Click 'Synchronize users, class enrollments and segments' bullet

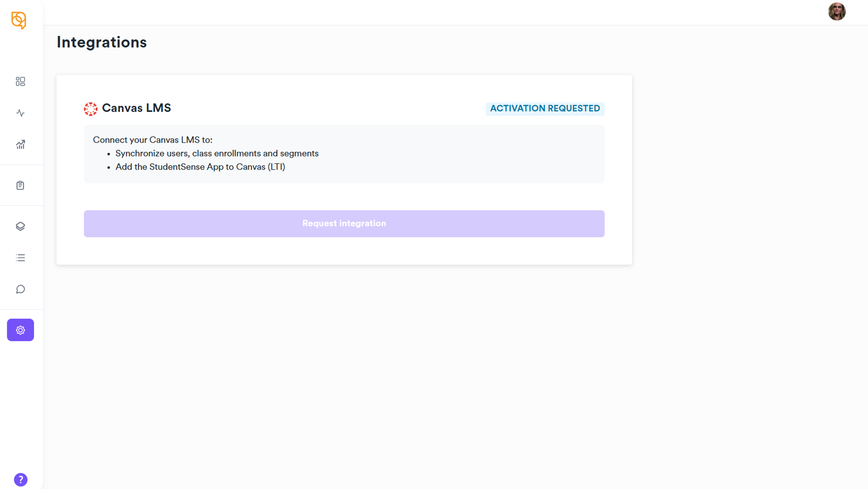(x=217, y=154)
